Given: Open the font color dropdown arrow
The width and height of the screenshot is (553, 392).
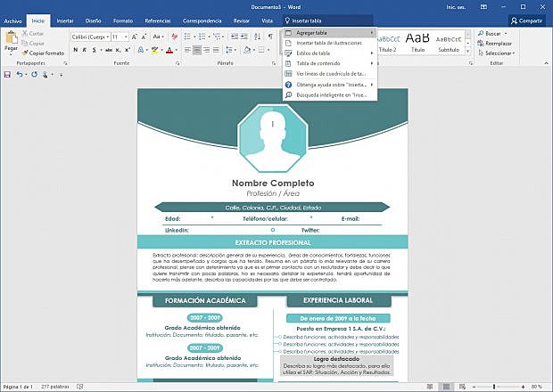Looking at the screenshot, I should coord(177,50).
